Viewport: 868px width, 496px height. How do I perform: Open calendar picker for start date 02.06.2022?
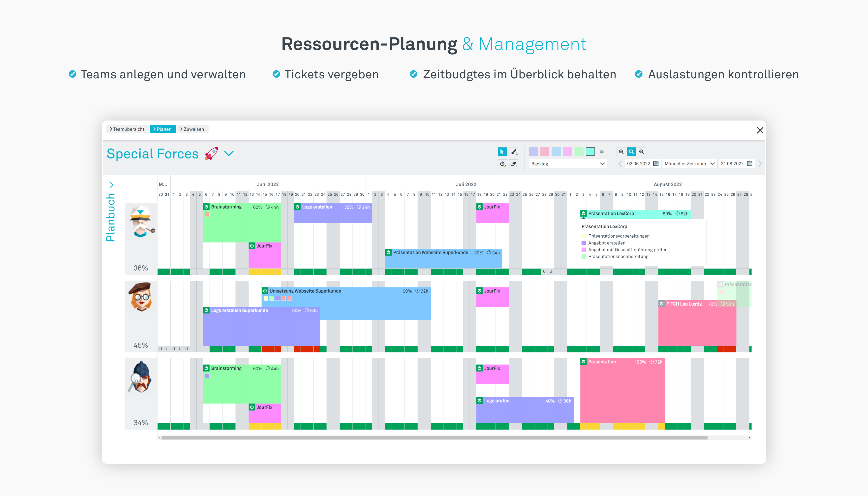(656, 163)
